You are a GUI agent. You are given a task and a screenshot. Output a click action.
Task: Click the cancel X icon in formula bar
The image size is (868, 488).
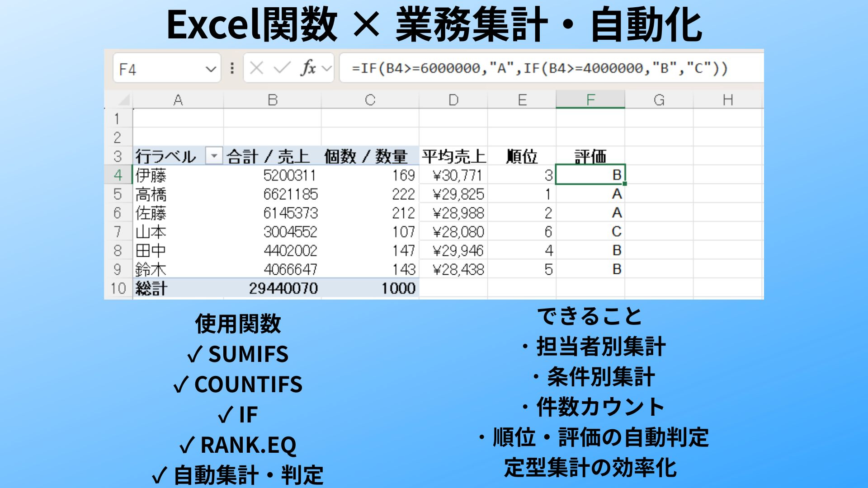[256, 68]
